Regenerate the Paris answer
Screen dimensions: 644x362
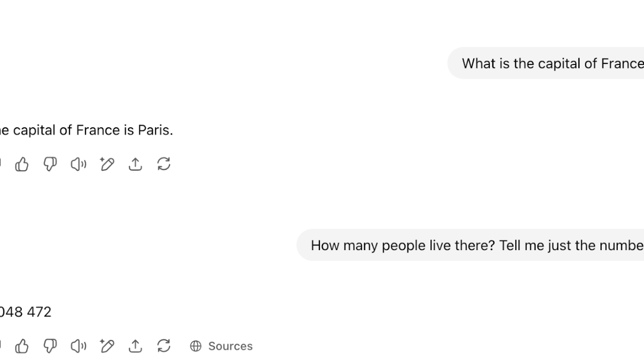[163, 164]
